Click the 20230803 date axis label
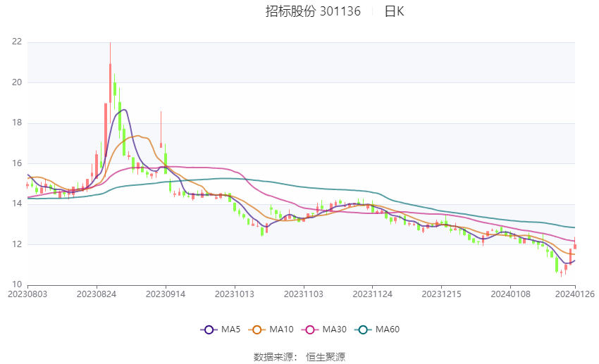Image resolution: width=599 pixels, height=364 pixels. pyautogui.click(x=27, y=294)
